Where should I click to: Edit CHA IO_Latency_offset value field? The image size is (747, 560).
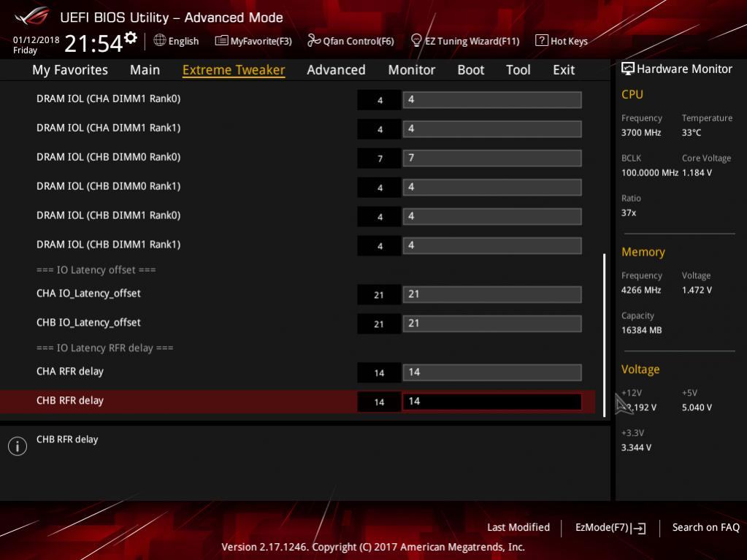point(492,294)
